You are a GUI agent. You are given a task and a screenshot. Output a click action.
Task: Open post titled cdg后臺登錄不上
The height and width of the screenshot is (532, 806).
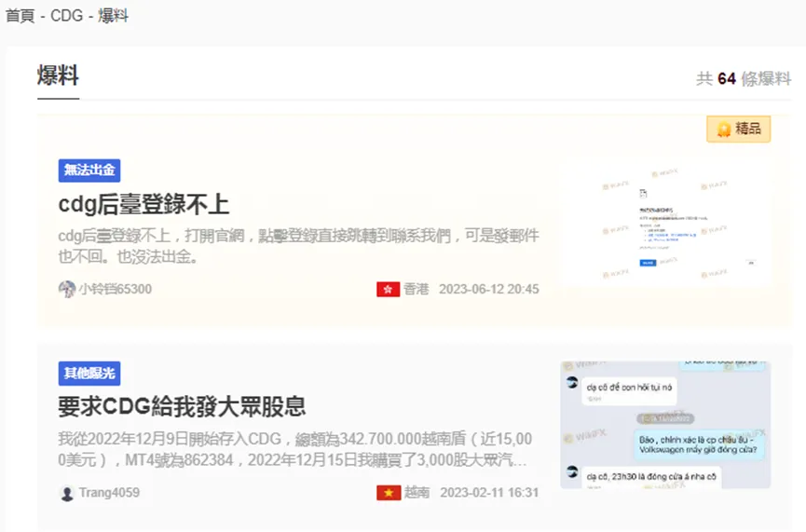[143, 204]
